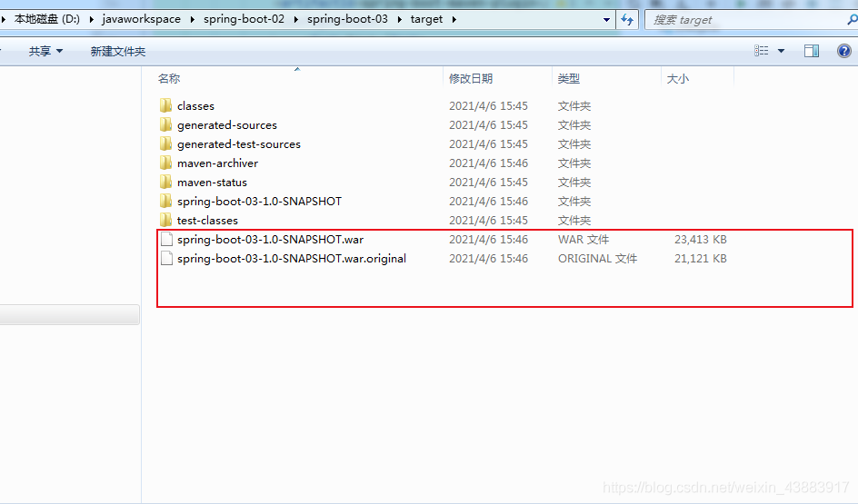Toggle the preview pane icon
Viewport: 858px width, 504px height.
point(812,51)
